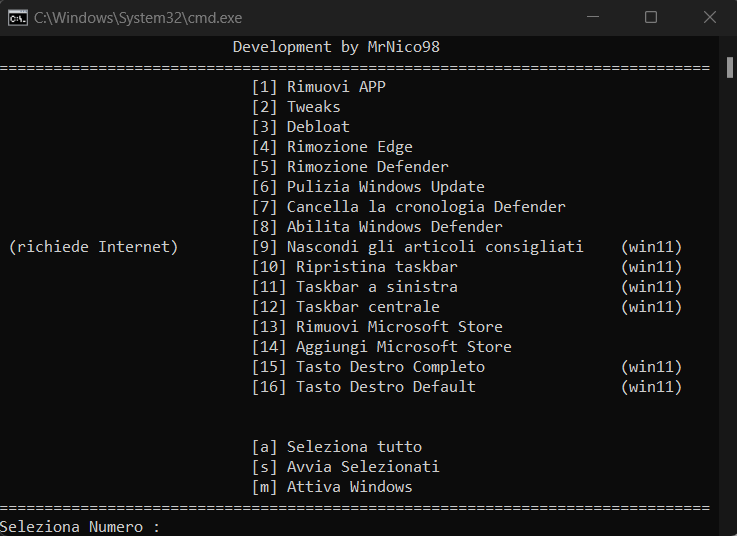Select the [m] Attiva Windows option
Viewport: 737px width, 536px height.
click(x=332, y=487)
